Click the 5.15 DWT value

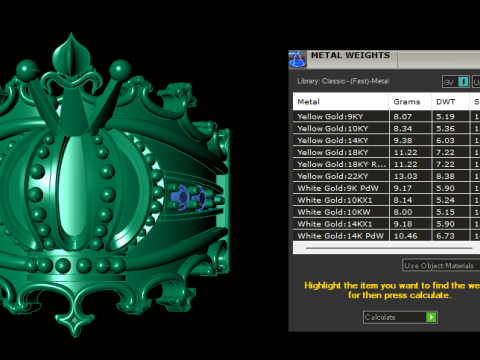445,212
